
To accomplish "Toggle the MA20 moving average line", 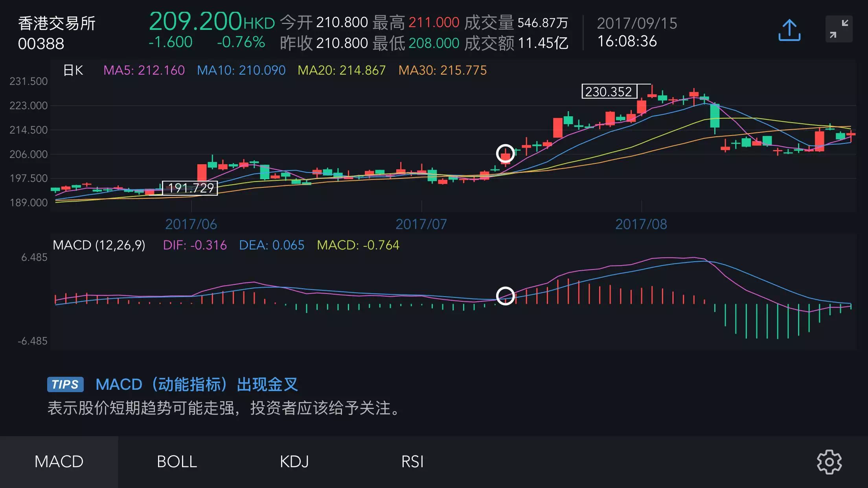I will coord(342,71).
